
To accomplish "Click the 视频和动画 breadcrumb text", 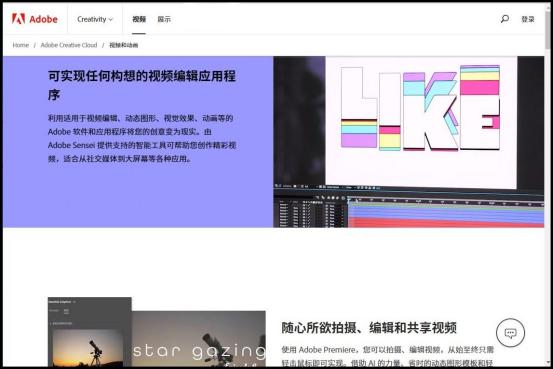I will [x=123, y=45].
